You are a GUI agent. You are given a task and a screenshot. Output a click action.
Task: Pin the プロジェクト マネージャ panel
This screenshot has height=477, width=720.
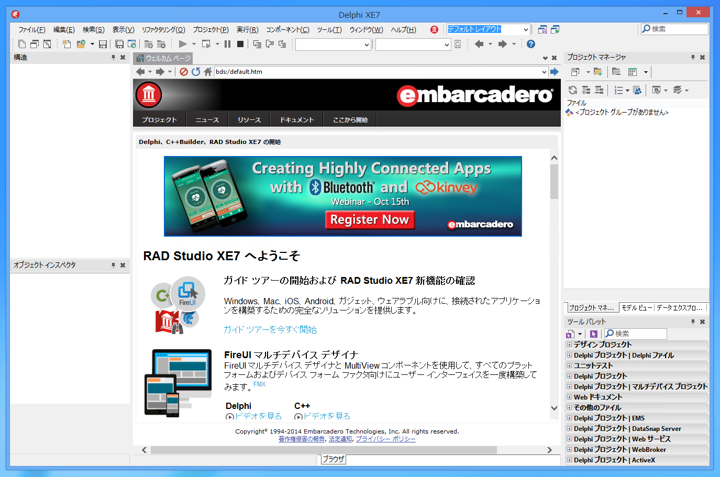coord(692,57)
